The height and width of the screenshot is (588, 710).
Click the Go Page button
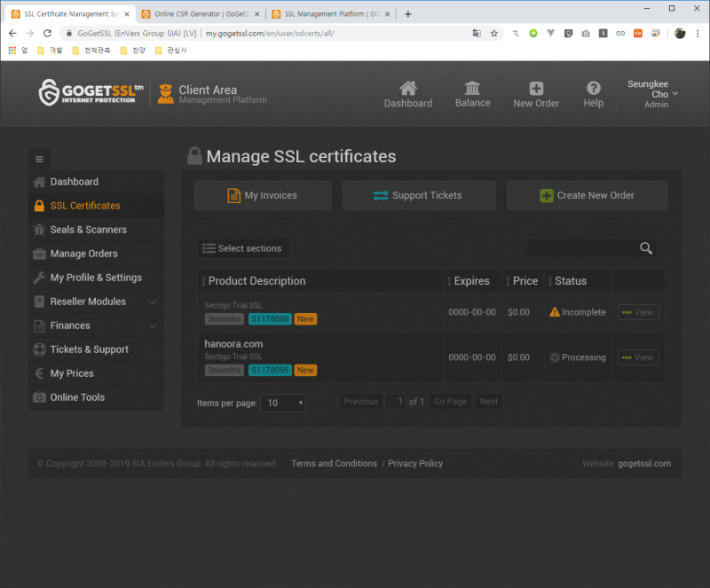[450, 402]
